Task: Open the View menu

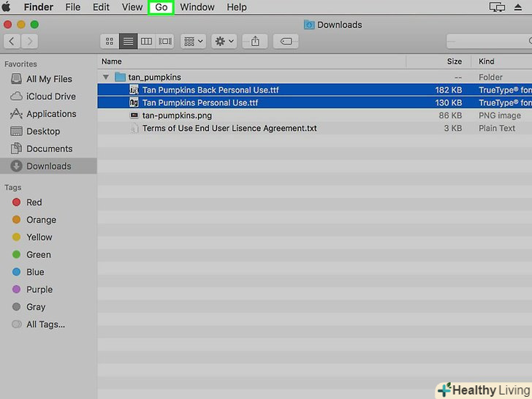Action: [x=132, y=7]
